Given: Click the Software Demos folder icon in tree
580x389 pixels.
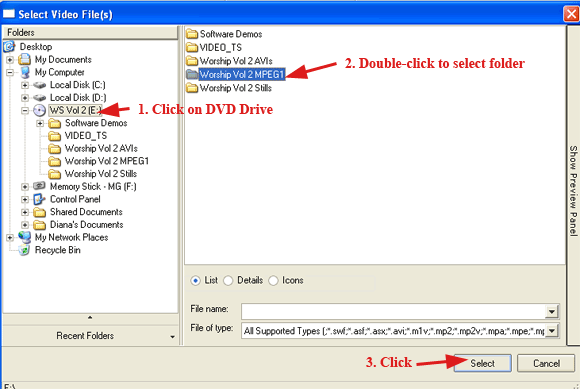Looking at the screenshot, I should click(54, 123).
